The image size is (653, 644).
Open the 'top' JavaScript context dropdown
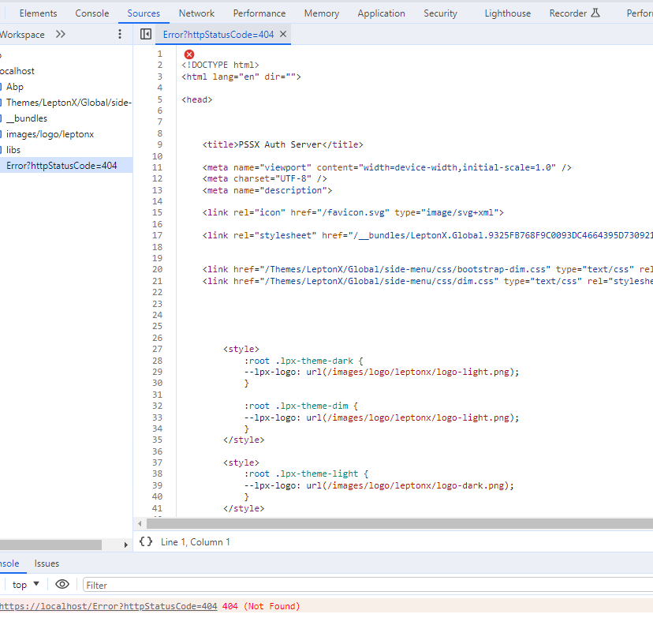25,585
